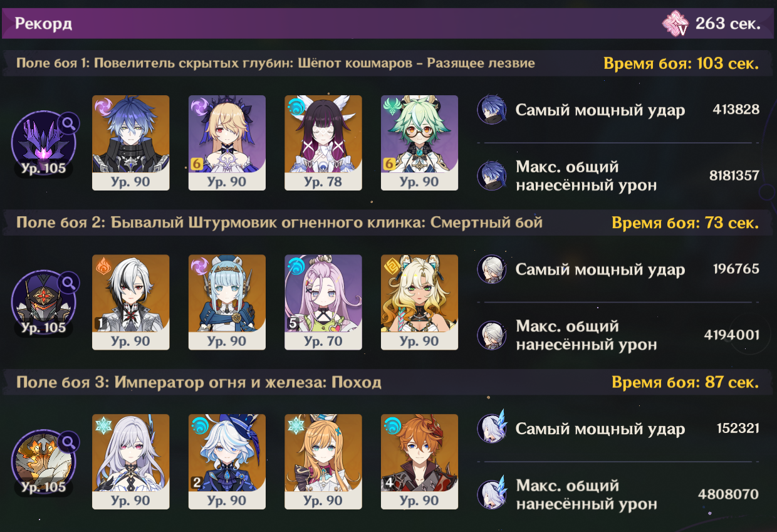Viewport: 777px width, 532px height.
Task: Click the silver-haired Cryo character in battle 3
Action: pos(131,461)
